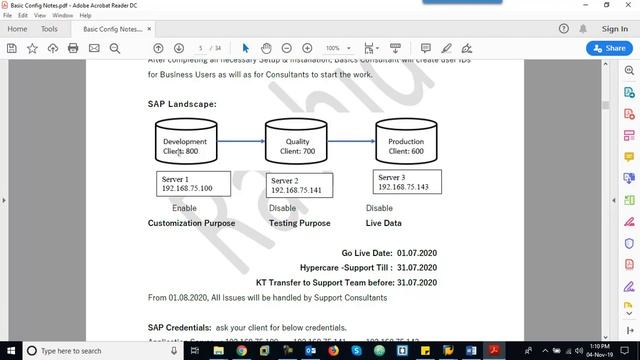The image size is (640, 360).
Task: Click the Sign In link
Action: pos(615,29)
